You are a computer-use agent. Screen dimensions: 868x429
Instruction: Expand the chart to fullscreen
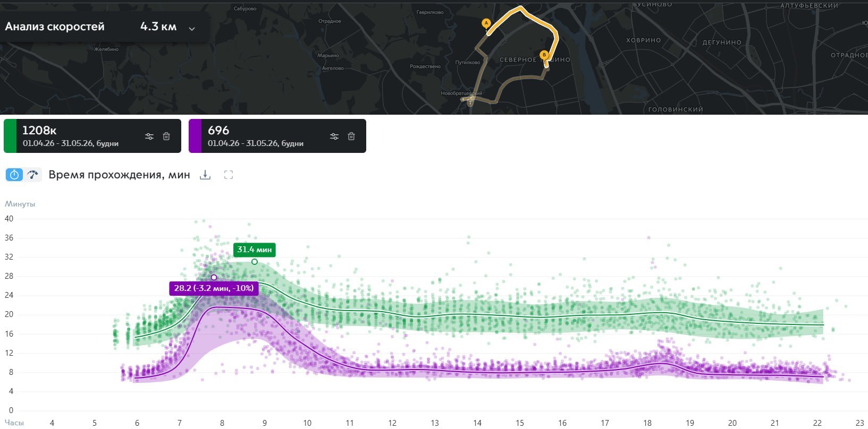[229, 175]
